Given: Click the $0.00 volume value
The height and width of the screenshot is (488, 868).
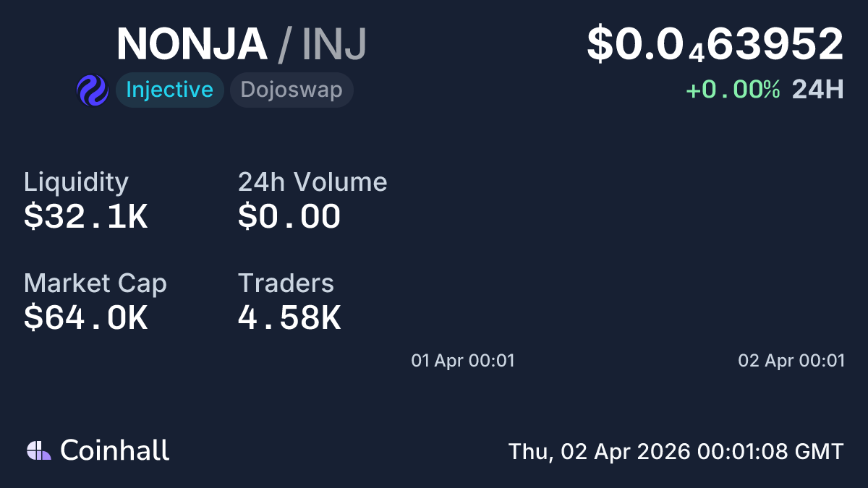Looking at the screenshot, I should [x=289, y=216].
